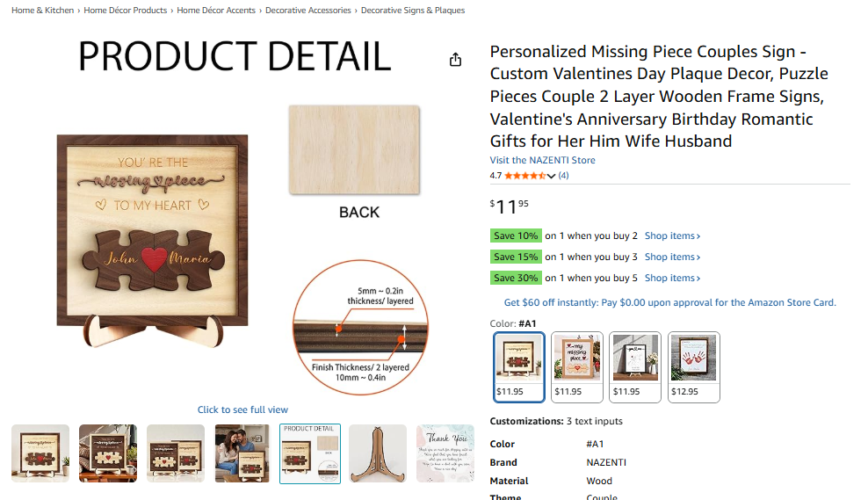Click 'Shop items' for Save 30% offer
The image size is (868, 500).
(672, 278)
